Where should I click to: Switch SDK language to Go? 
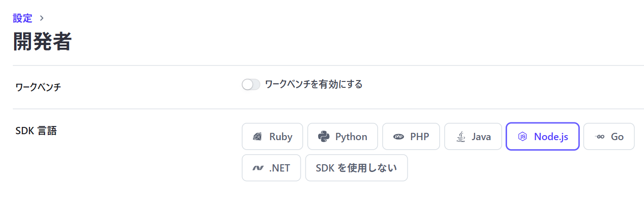click(609, 136)
